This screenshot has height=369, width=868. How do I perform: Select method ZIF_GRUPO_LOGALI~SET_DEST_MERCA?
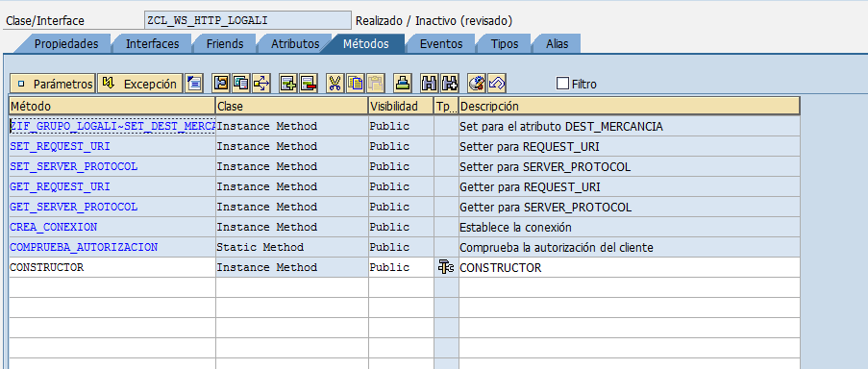point(112,126)
